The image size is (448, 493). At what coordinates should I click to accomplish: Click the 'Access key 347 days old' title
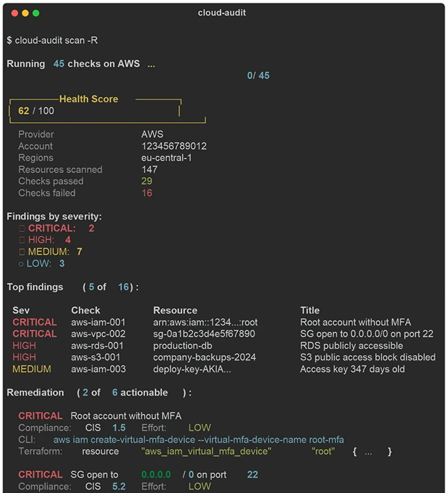tap(353, 369)
